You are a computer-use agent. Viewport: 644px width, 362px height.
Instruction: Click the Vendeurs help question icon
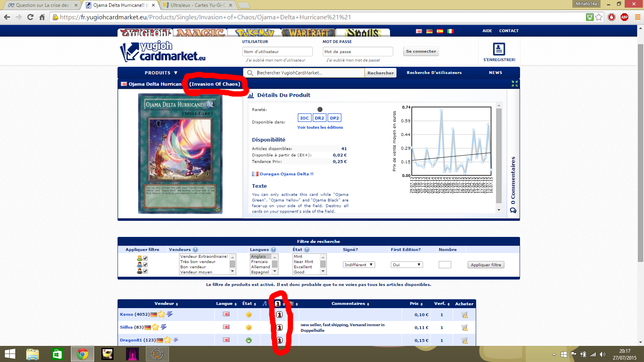(195, 250)
